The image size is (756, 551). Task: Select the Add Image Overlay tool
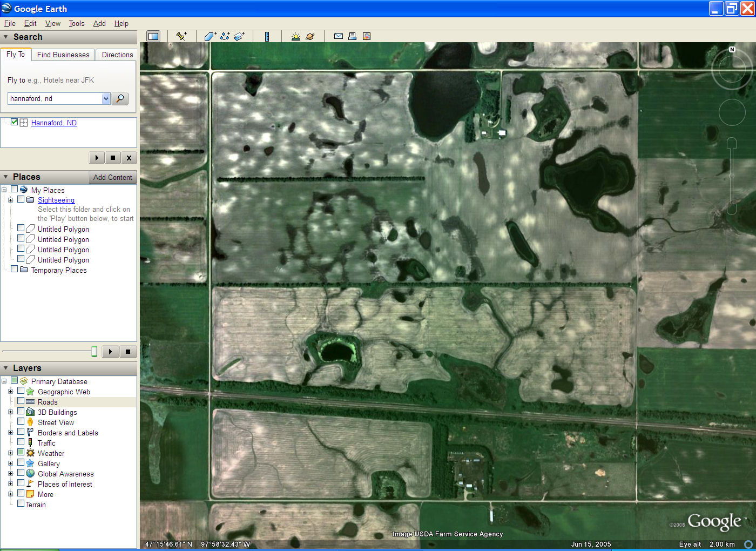click(239, 36)
